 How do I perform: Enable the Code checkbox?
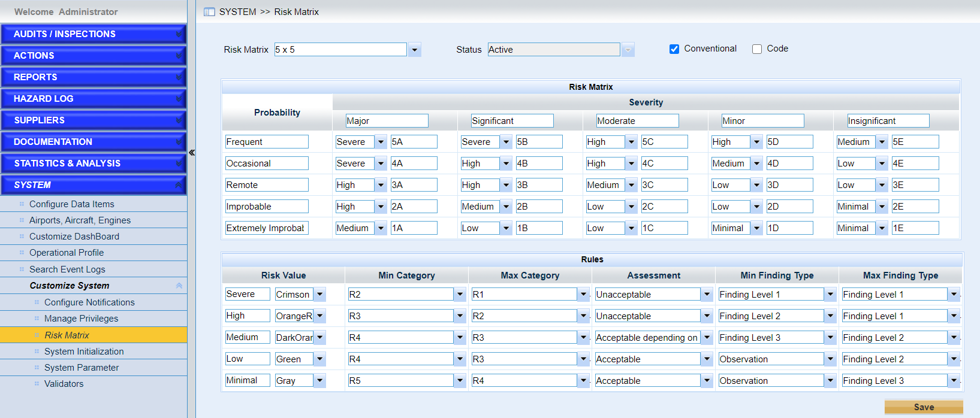pos(757,49)
